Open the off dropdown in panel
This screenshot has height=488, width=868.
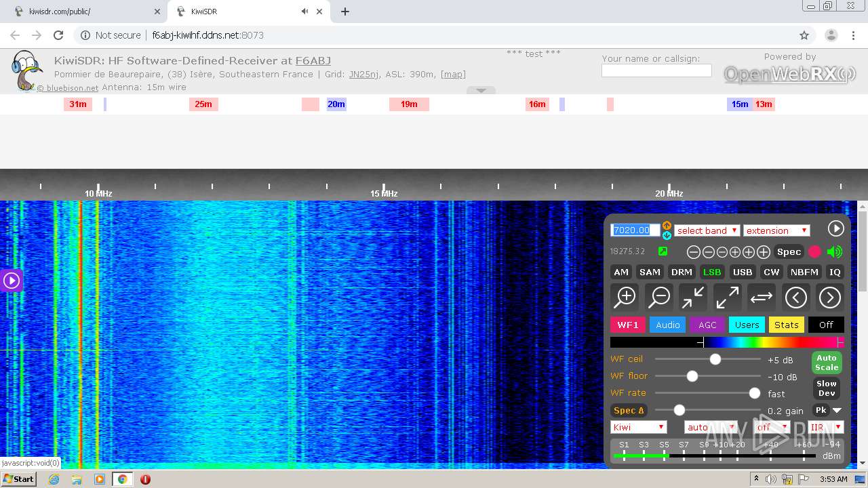point(772,427)
